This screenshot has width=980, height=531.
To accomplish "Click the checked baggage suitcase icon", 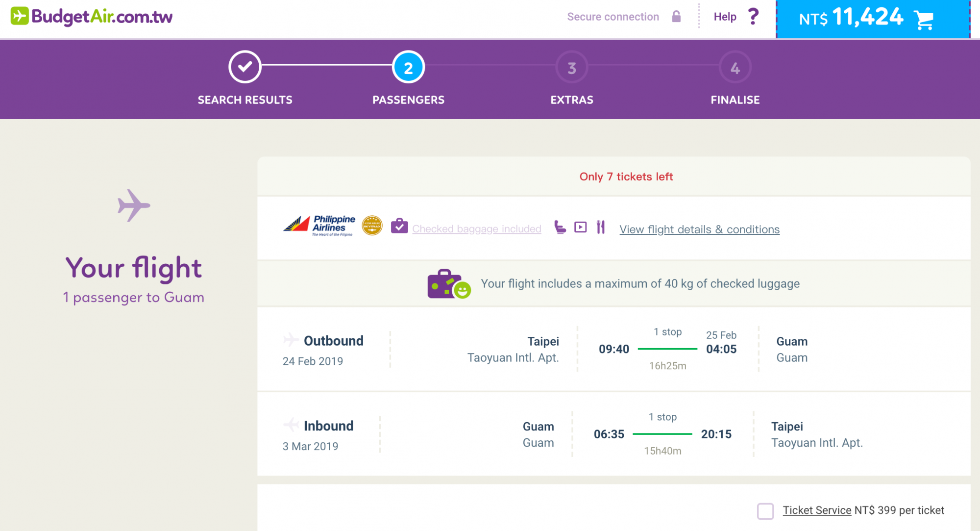I will point(399,226).
